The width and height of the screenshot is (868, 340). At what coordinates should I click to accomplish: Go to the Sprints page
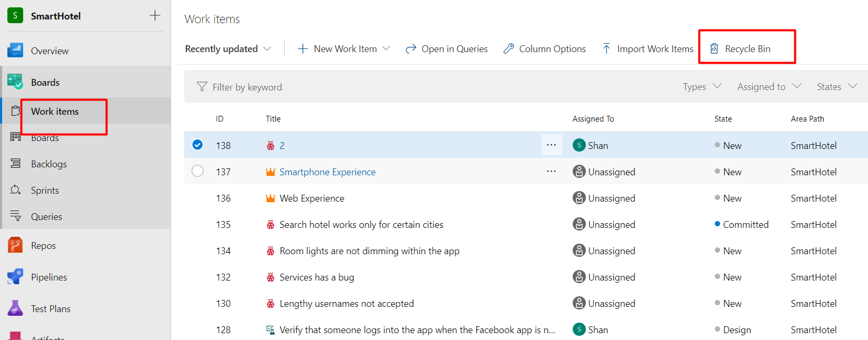[x=45, y=191]
